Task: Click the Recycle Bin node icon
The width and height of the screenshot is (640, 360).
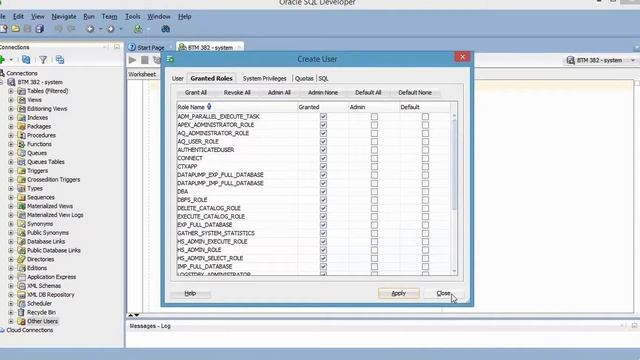Action: point(22,312)
